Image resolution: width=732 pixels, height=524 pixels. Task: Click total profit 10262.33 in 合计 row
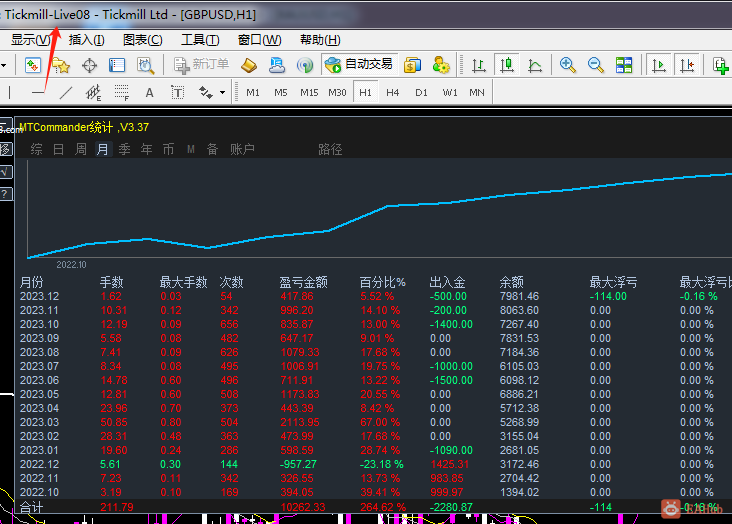pos(303,507)
